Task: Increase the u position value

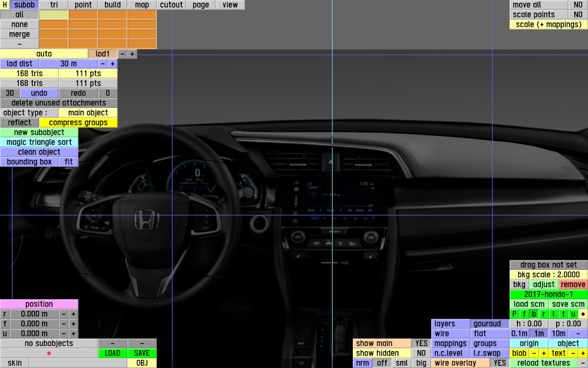Action: click(73, 334)
